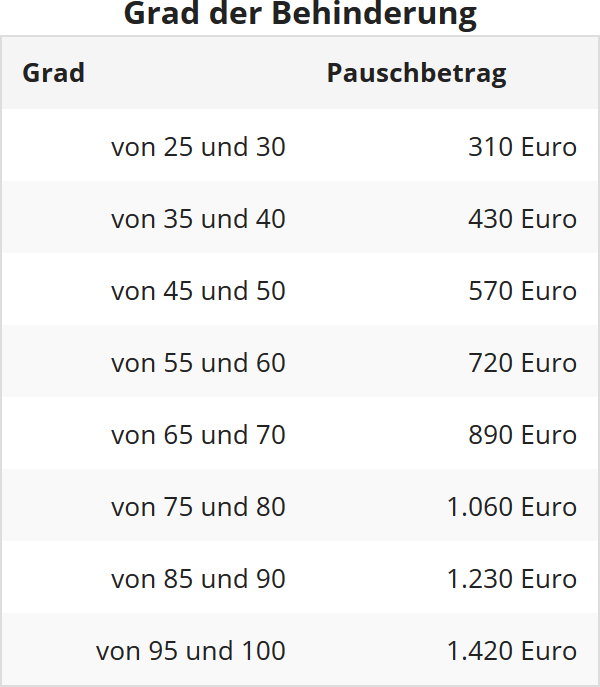
Task: Click the 'von 95 und 100' cell
Action: pyautogui.click(x=191, y=651)
